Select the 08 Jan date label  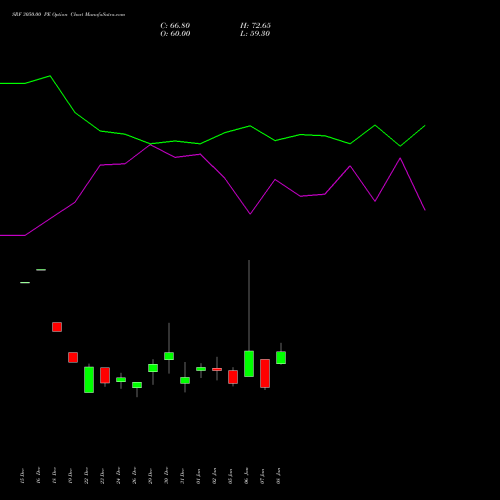click(x=278, y=476)
